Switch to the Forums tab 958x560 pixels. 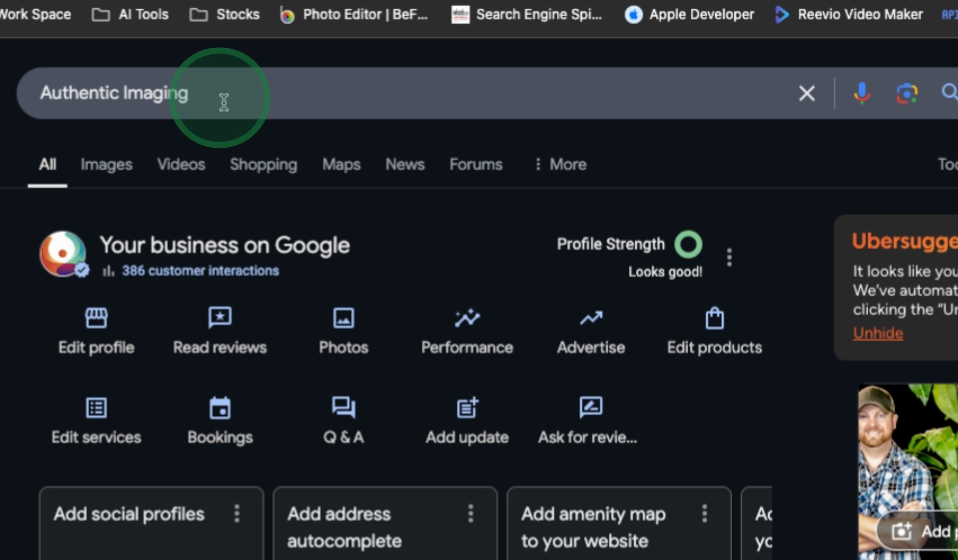[476, 164]
